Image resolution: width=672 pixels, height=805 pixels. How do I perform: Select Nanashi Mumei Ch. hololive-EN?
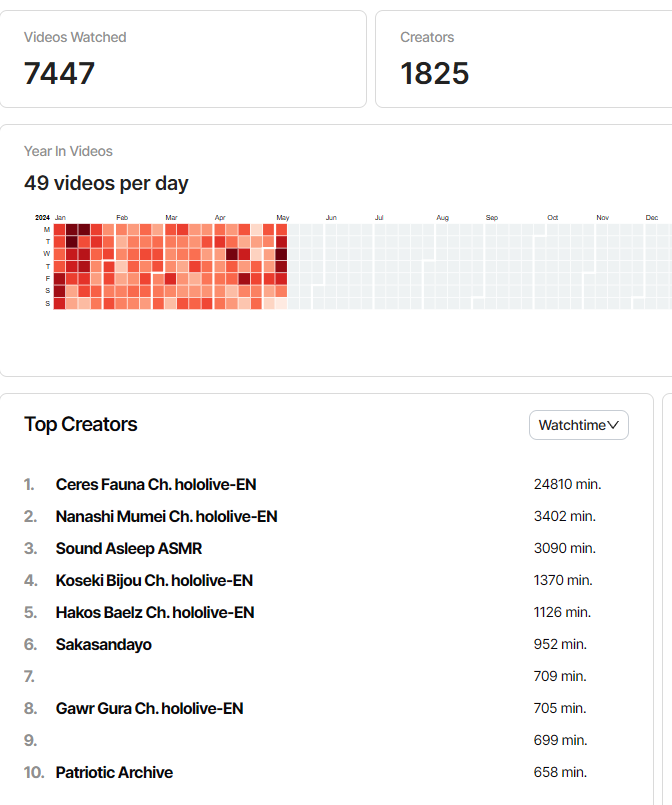166,516
